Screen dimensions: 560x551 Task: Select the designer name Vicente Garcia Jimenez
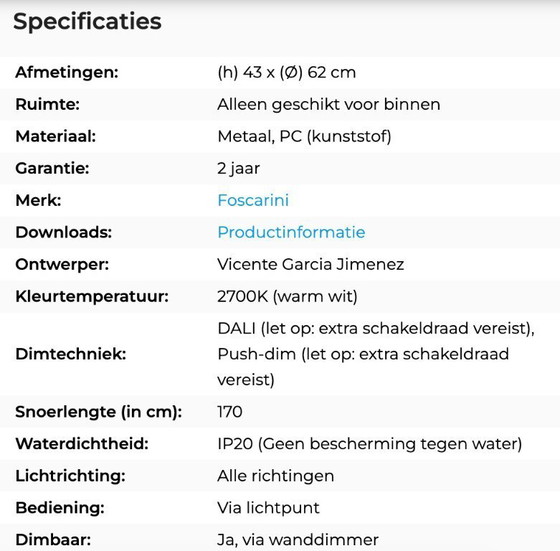(x=311, y=265)
